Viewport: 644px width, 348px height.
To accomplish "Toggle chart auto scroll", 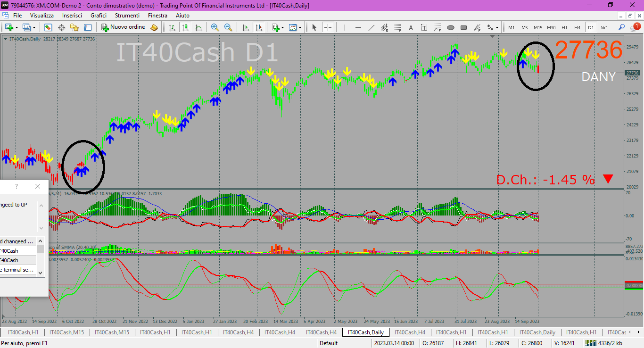I will click(245, 27).
